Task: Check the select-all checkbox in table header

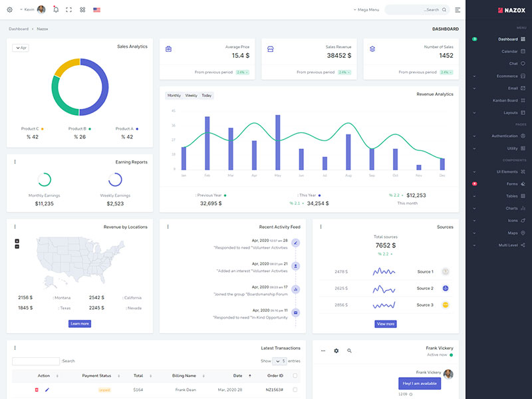Action: [295, 376]
